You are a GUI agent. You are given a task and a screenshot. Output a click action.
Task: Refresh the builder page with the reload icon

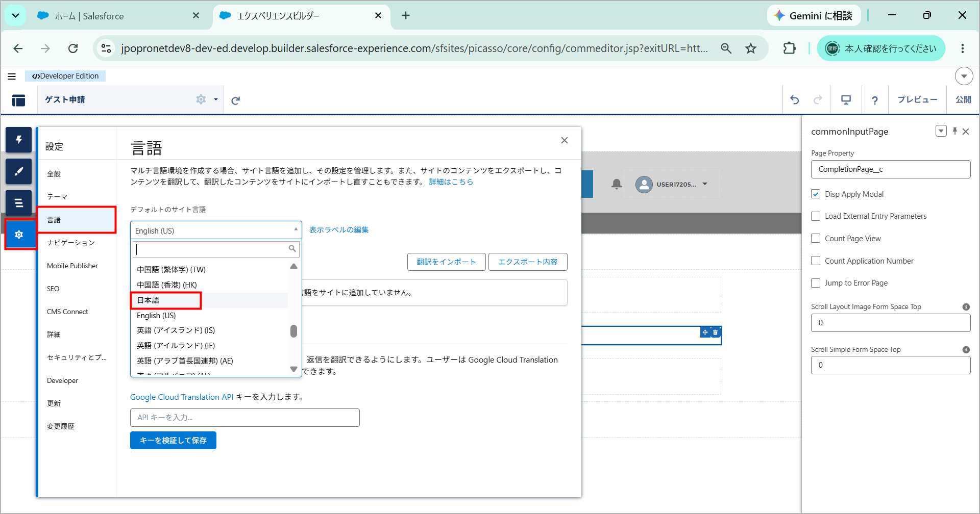point(235,100)
